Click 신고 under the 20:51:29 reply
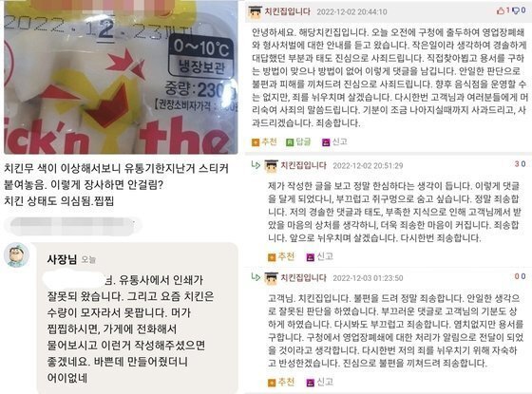 click(319, 256)
